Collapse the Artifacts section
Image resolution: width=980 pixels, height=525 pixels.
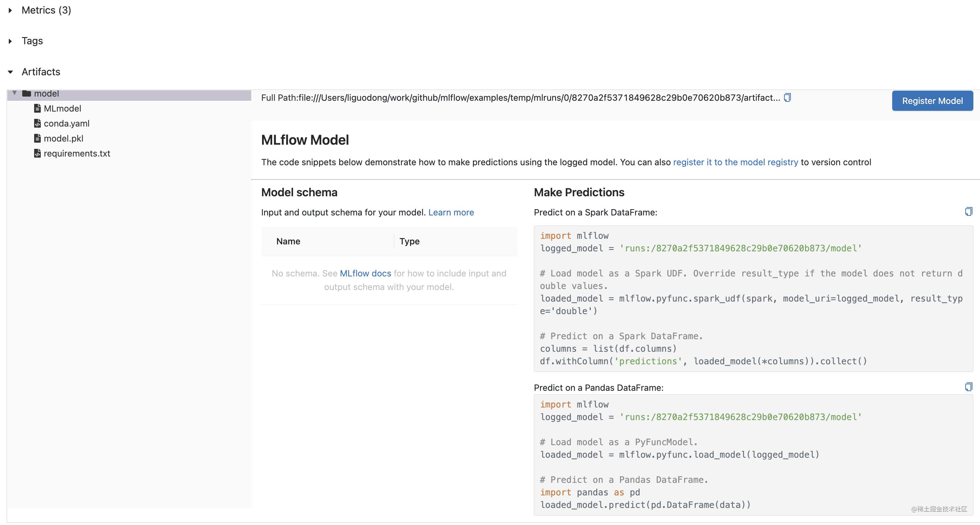coord(10,72)
